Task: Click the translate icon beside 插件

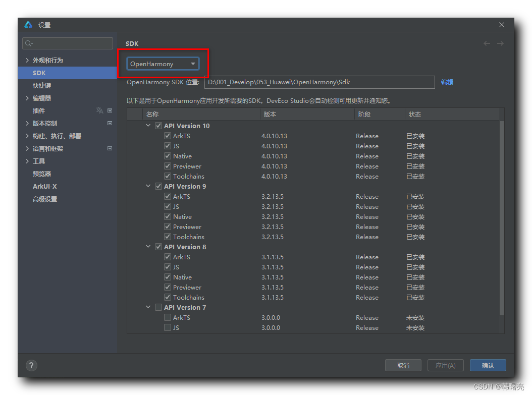Action: pos(99,110)
